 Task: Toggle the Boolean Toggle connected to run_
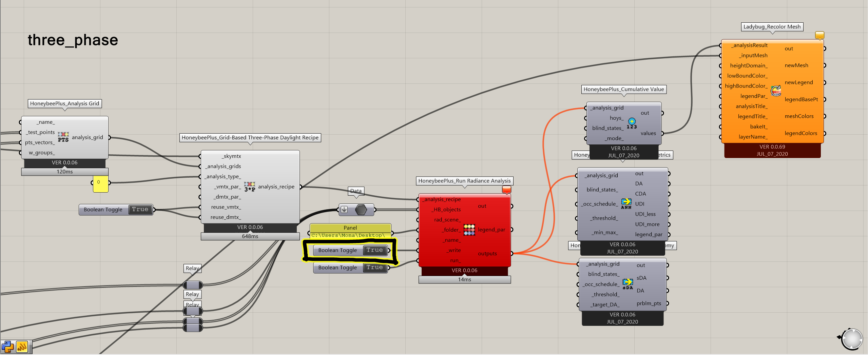374,268
